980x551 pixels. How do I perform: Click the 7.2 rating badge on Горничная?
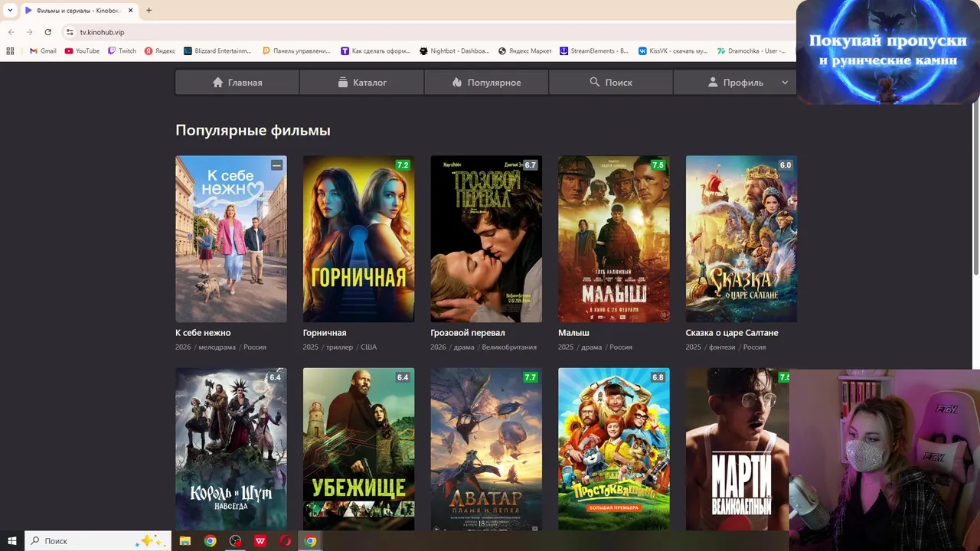pyautogui.click(x=403, y=165)
